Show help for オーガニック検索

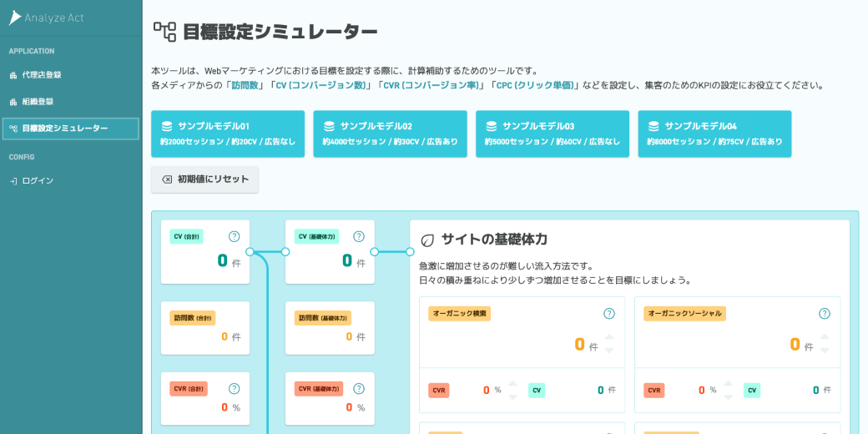(609, 314)
